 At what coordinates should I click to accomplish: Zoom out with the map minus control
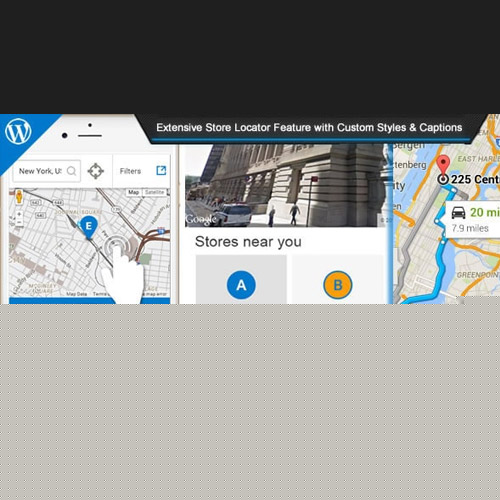tap(19, 222)
